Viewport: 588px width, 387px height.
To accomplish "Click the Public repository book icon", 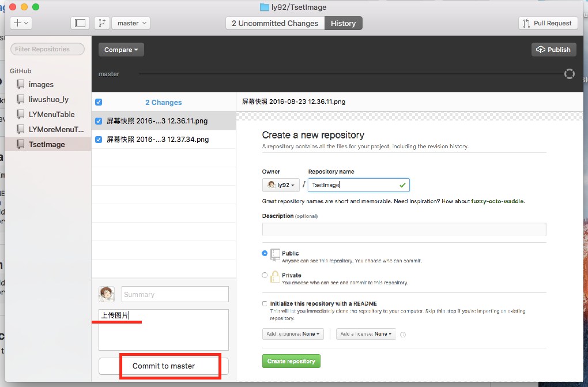I will click(x=275, y=254).
